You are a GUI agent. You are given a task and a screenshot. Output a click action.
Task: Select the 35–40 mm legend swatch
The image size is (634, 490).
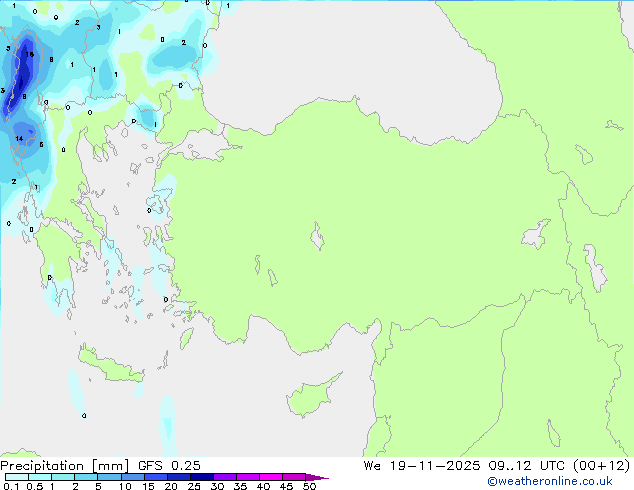coord(247,477)
